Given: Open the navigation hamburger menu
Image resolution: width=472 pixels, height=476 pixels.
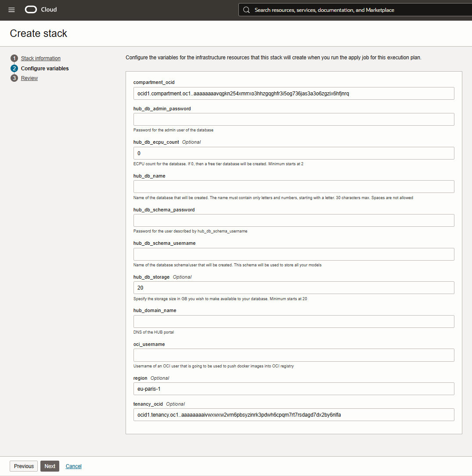Looking at the screenshot, I should [x=11, y=9].
